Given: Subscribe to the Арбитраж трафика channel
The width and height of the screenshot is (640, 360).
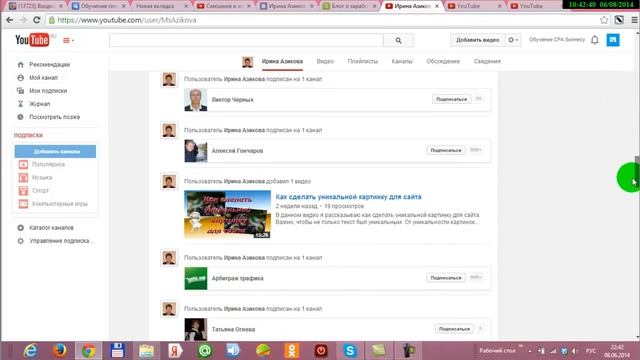Looking at the screenshot, I should click(x=446, y=278).
